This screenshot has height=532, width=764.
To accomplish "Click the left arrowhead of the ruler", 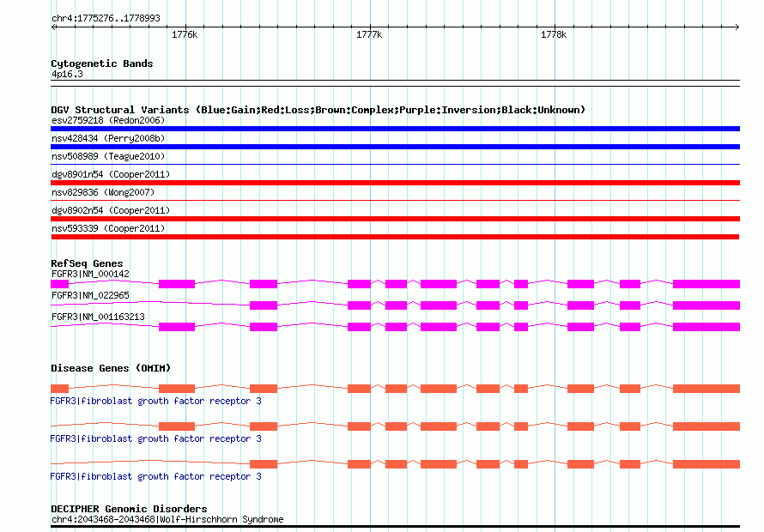I will tap(53, 27).
